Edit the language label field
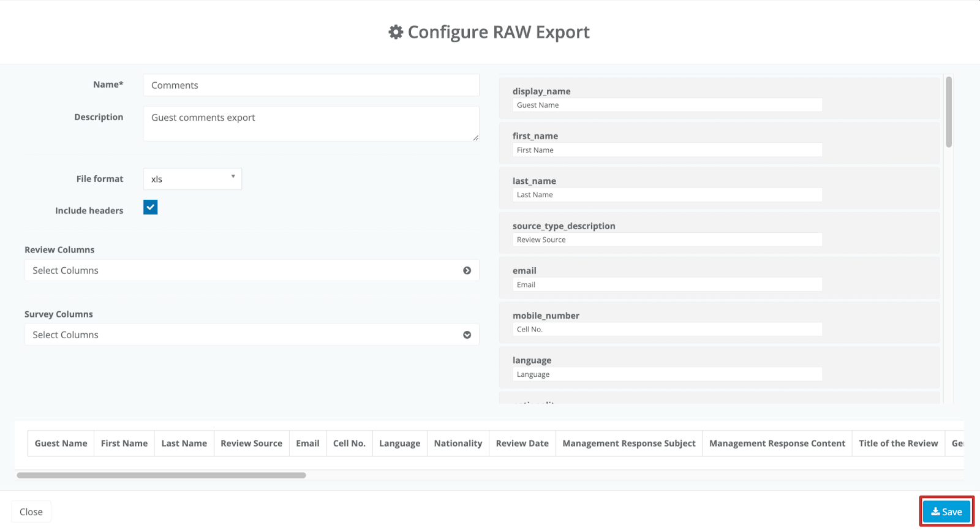 [x=667, y=374]
